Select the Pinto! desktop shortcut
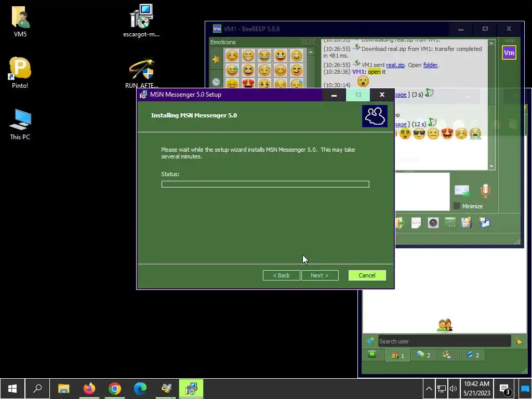This screenshot has height=399, width=532. pos(20,73)
